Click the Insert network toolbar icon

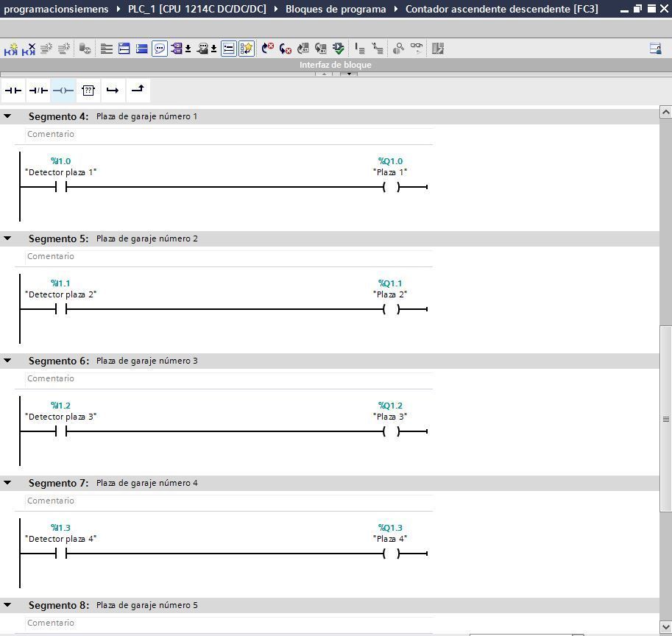[x=11, y=49]
